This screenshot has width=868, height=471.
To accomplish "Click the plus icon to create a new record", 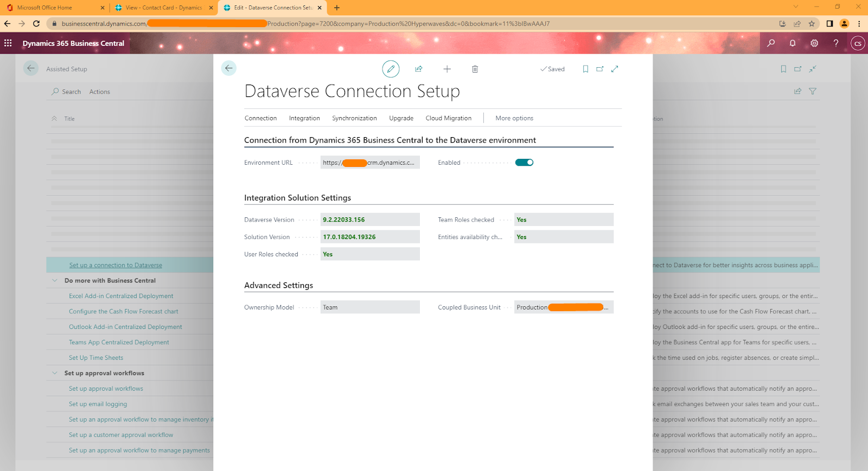I will tap(447, 69).
